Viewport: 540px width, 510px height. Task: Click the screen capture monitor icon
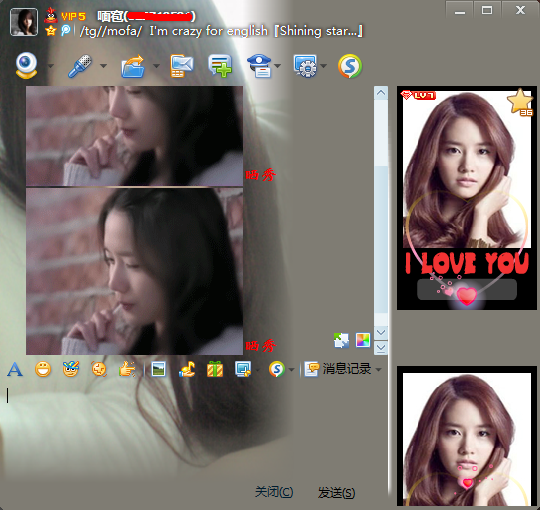tap(243, 369)
